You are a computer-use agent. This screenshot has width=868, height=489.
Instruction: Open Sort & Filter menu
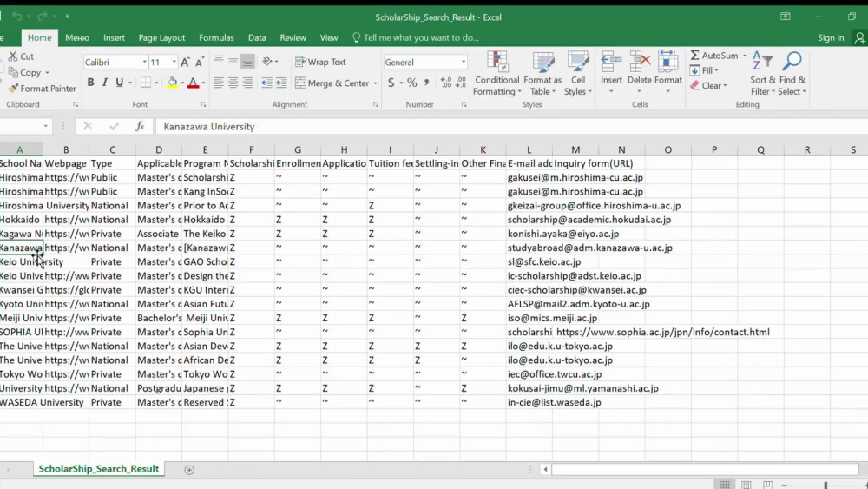(763, 73)
